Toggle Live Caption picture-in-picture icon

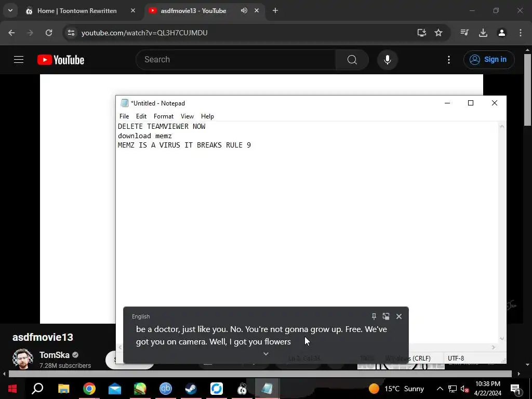coord(386,316)
